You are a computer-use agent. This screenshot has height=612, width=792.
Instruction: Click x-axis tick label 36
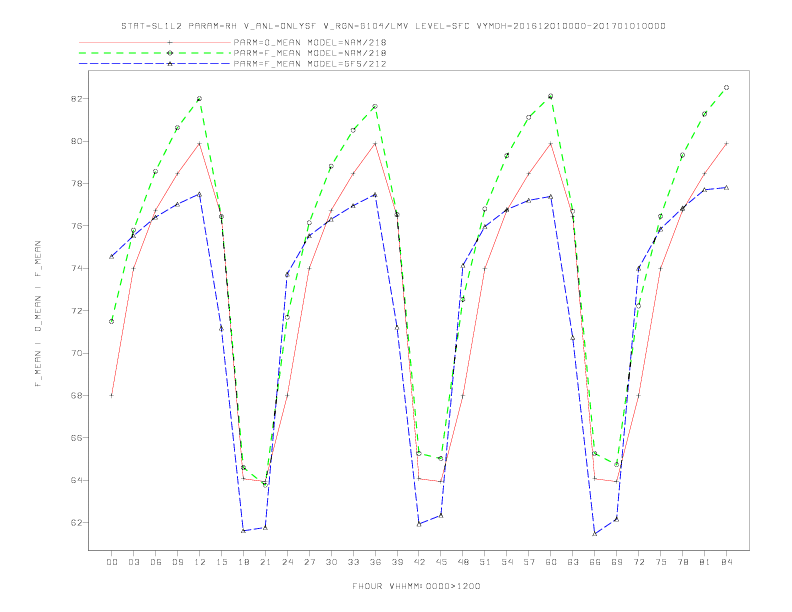(x=375, y=562)
